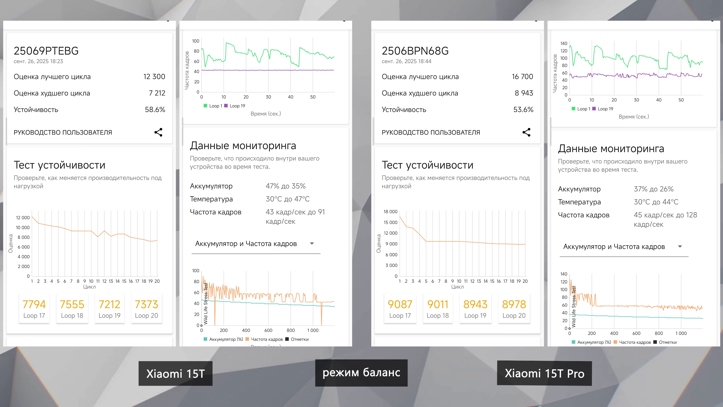Viewport: 723px width, 407px height.
Task: Expand dropdown below 45 to 128 fps reading
Action: [623, 247]
